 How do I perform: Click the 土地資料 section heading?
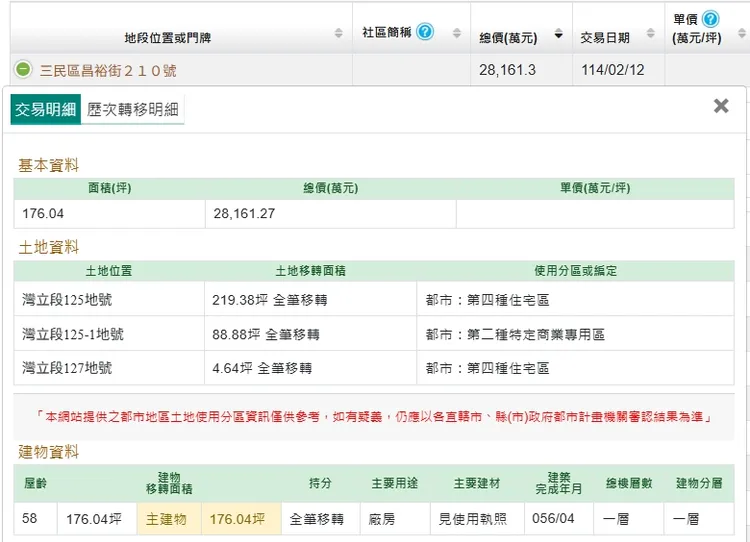(48, 247)
